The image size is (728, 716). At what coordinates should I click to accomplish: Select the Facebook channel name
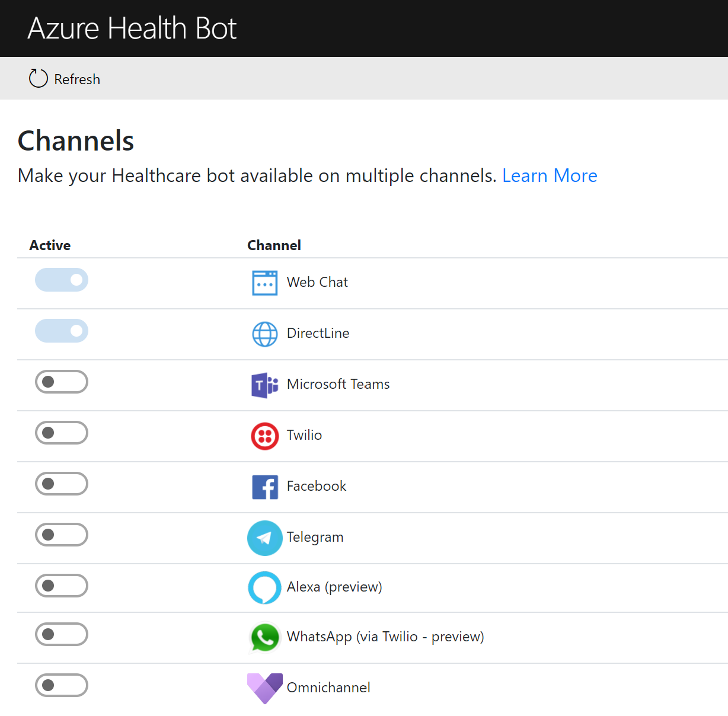pyautogui.click(x=317, y=486)
